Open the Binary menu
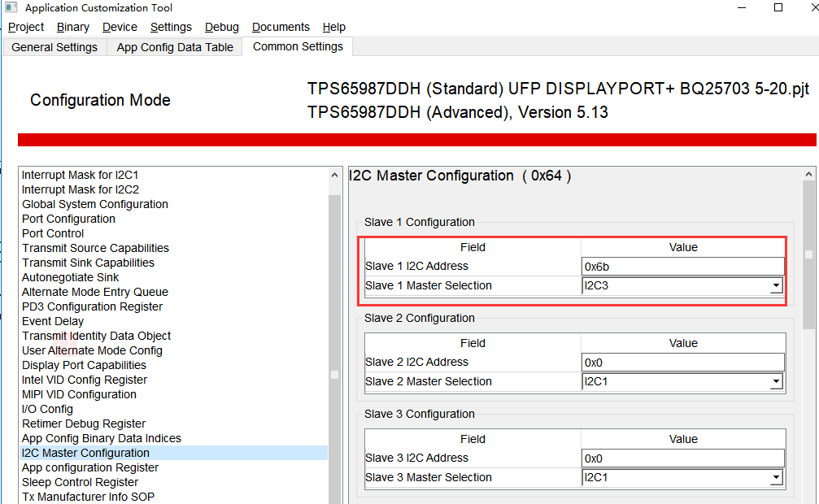This screenshot has width=819, height=504. pos(72,27)
